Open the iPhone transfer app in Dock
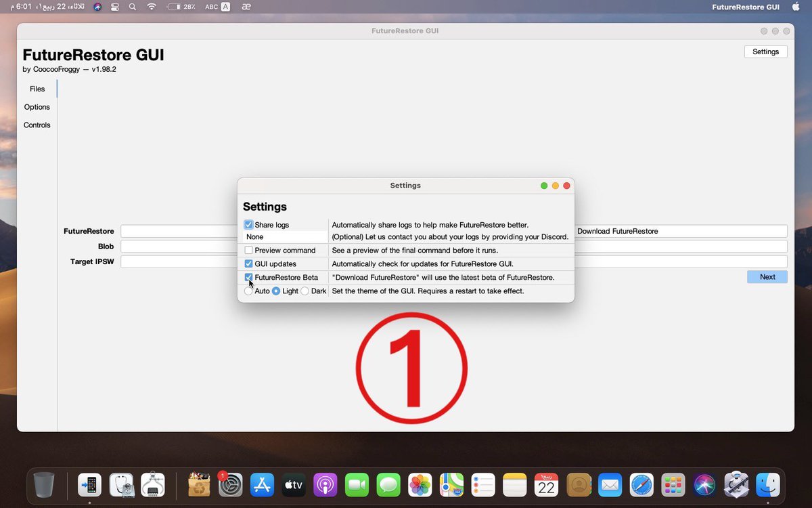812x508 pixels. click(90, 485)
